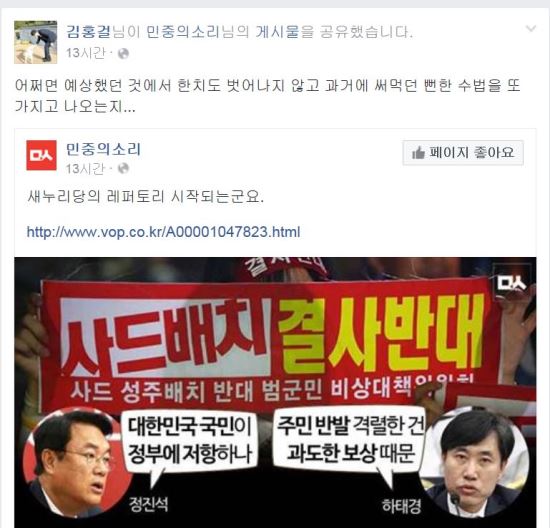This screenshot has height=528, width=550.
Task: Open the post options chevron menu
Action: (531, 29)
